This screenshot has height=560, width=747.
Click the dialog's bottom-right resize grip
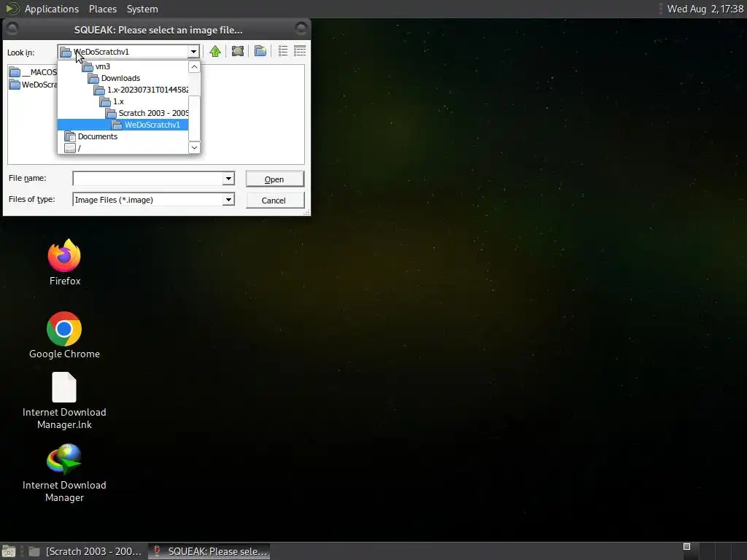[307, 212]
